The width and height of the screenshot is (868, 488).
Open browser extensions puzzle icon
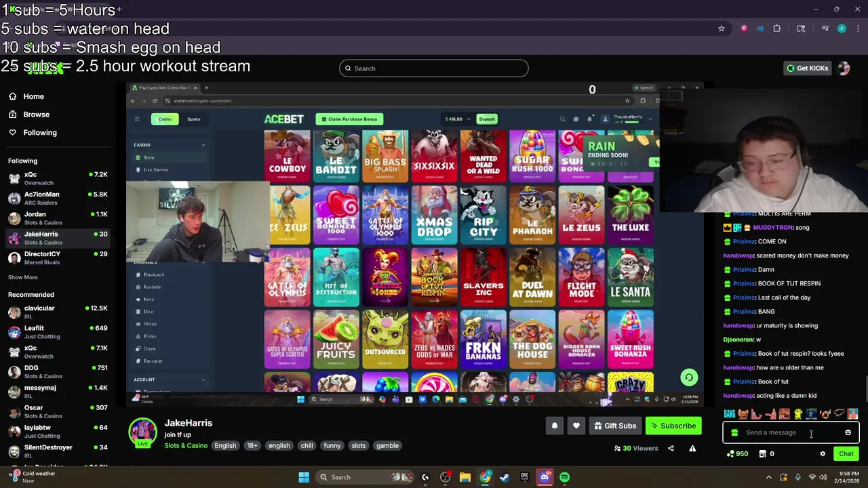pyautogui.click(x=777, y=28)
